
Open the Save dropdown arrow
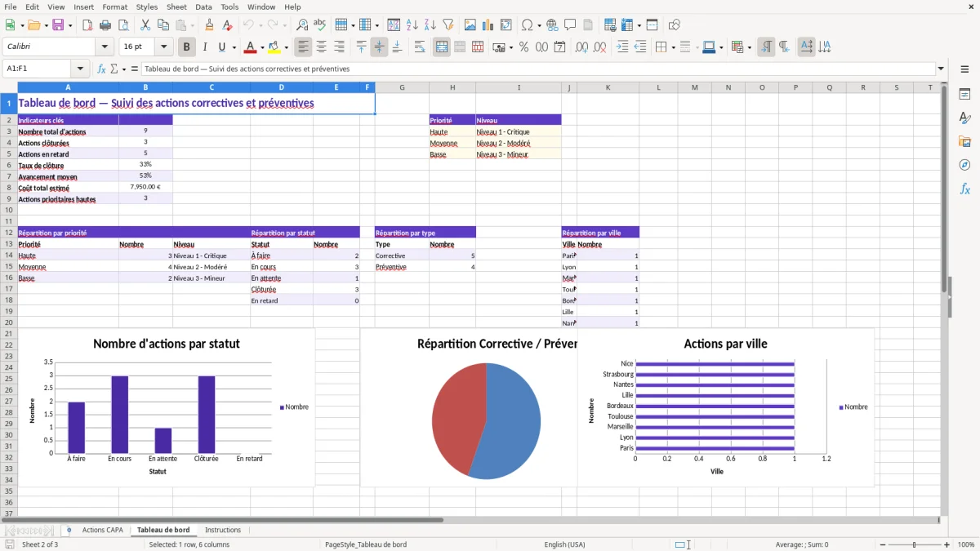70,25
